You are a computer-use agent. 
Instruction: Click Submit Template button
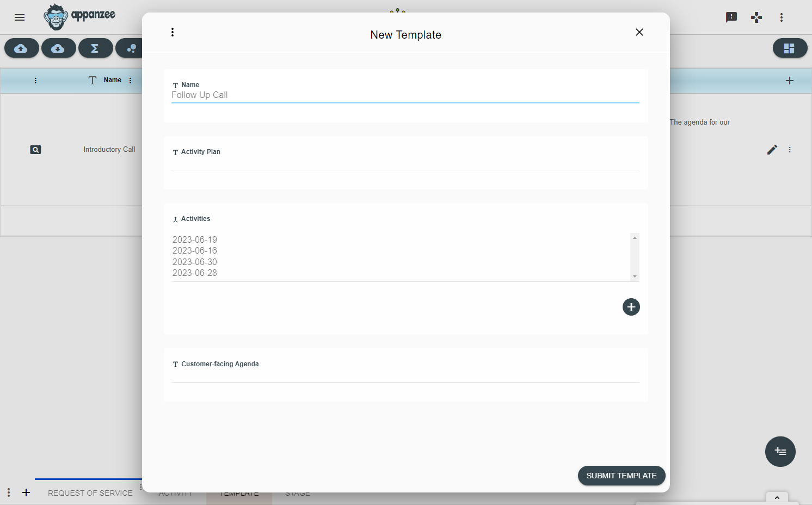coord(622,476)
